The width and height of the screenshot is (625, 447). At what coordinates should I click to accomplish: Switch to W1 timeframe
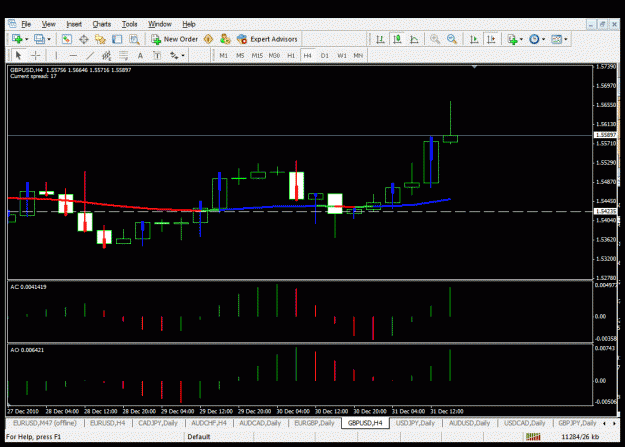pos(342,55)
